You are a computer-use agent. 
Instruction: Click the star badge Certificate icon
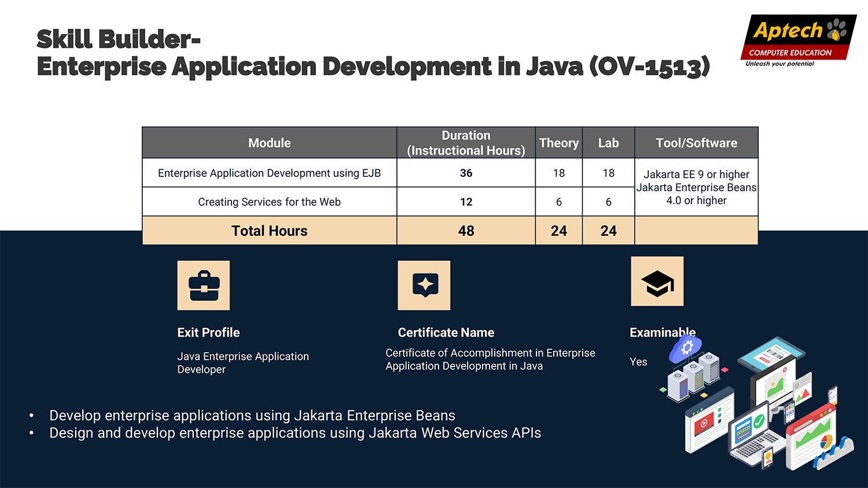[424, 285]
